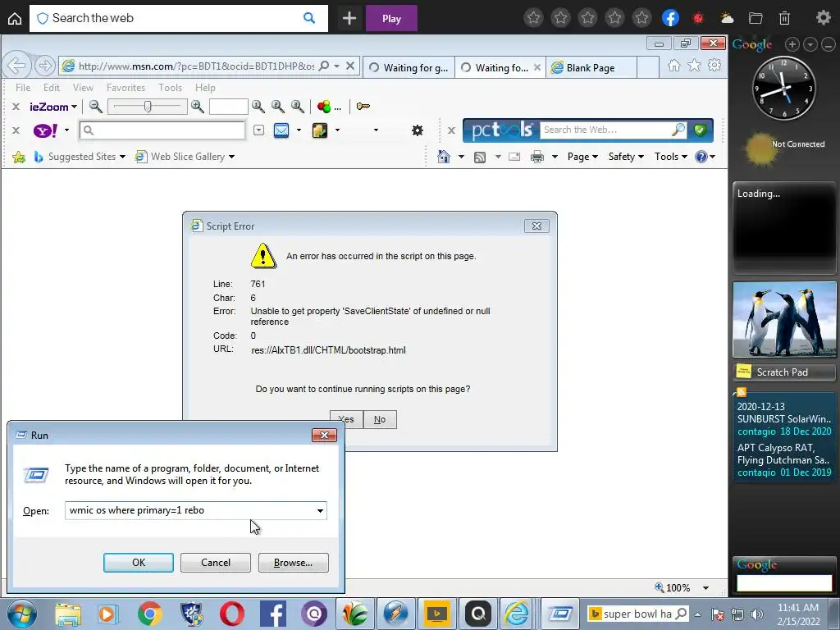
Task: Click the add to favorites bar star icon
Action: click(x=19, y=157)
